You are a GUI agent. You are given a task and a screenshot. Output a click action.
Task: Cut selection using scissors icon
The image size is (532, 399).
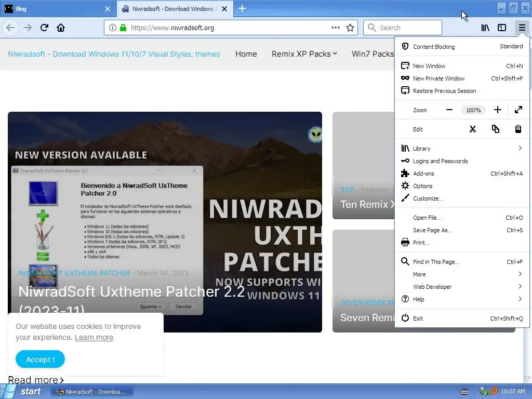pos(473,129)
